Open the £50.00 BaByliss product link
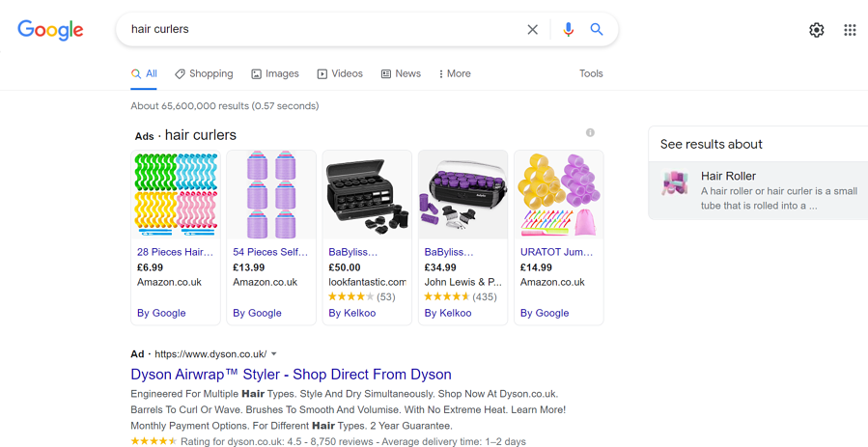868x447 pixels. point(352,252)
